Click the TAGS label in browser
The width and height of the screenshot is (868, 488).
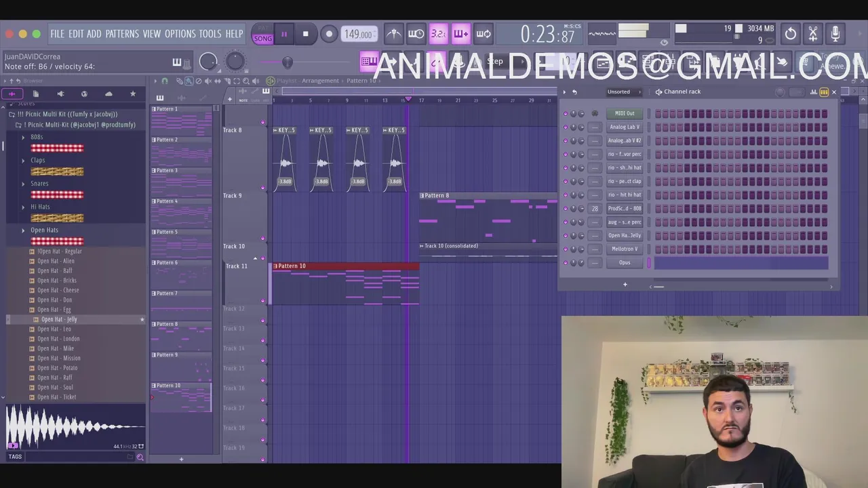[x=15, y=457]
